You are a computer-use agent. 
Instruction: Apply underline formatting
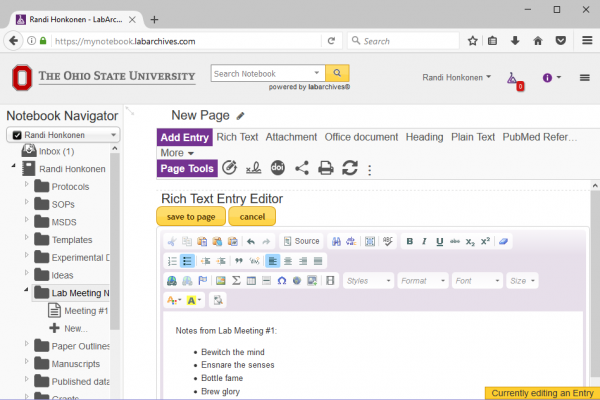[439, 242]
